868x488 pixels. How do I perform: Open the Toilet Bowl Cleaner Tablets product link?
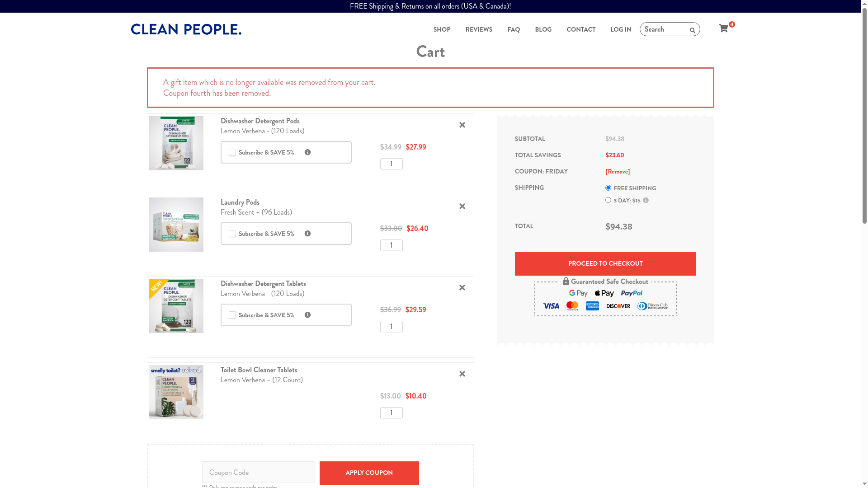(x=259, y=370)
